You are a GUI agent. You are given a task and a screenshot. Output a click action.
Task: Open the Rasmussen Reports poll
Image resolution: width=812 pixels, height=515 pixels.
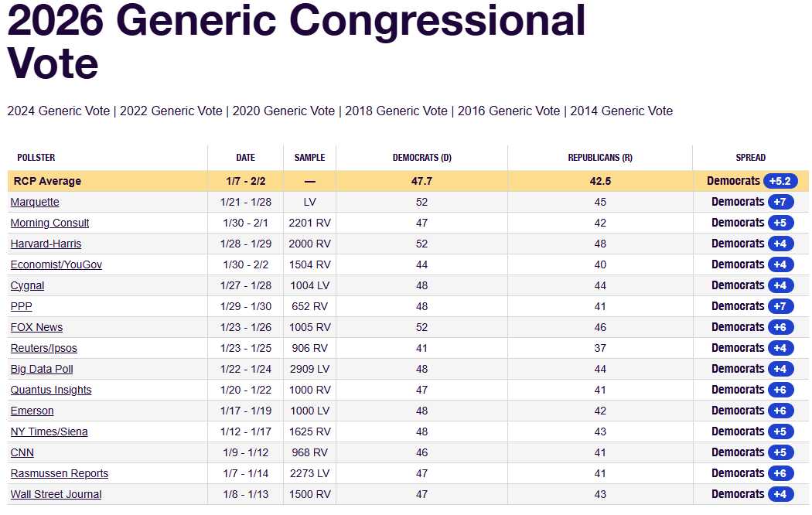tap(59, 473)
